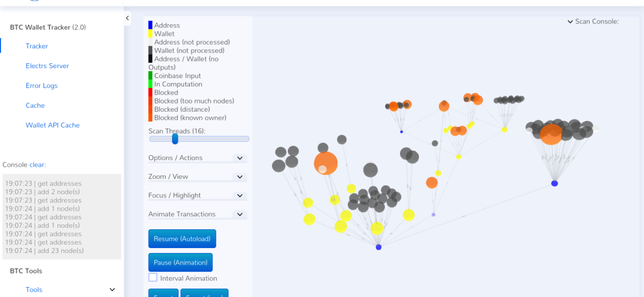The image size is (644, 297).
Task: Click the yellow Wallet legend color square
Action: [x=150, y=34]
